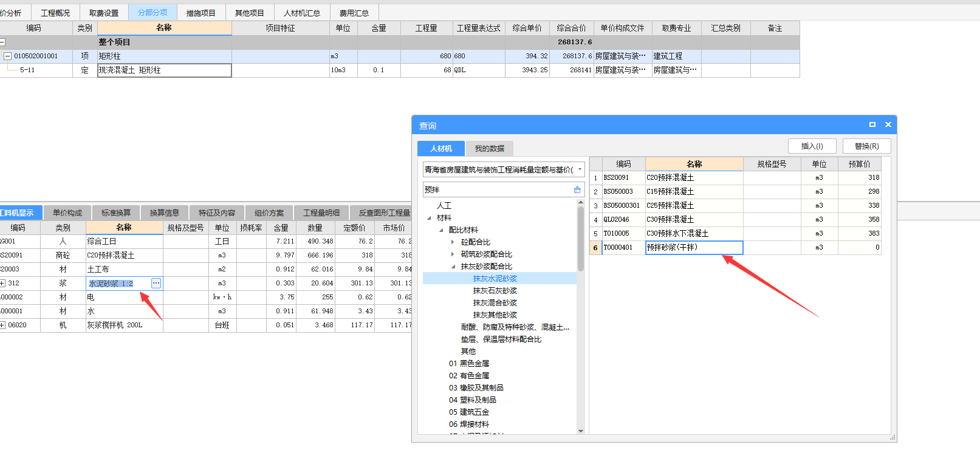980x473 pixels.
Task: Select 人工 in the category tree
Action: [x=444, y=206]
